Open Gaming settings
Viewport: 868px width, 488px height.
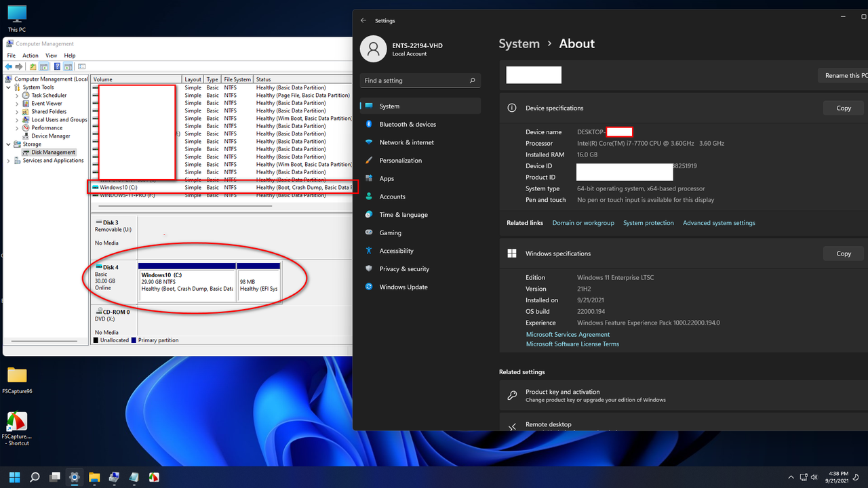coord(420,232)
